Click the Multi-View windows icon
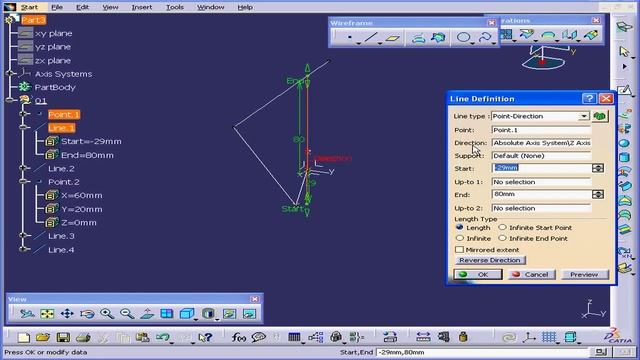 167,313
